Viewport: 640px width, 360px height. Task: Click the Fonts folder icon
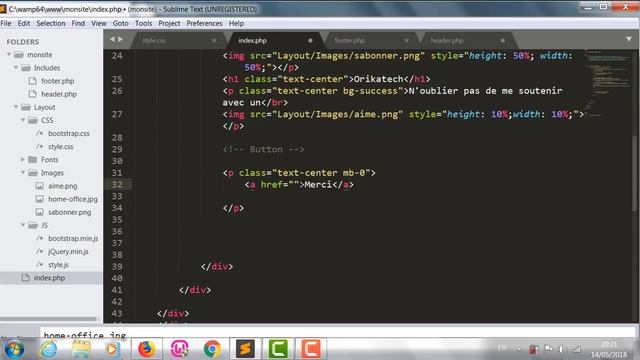point(33,160)
